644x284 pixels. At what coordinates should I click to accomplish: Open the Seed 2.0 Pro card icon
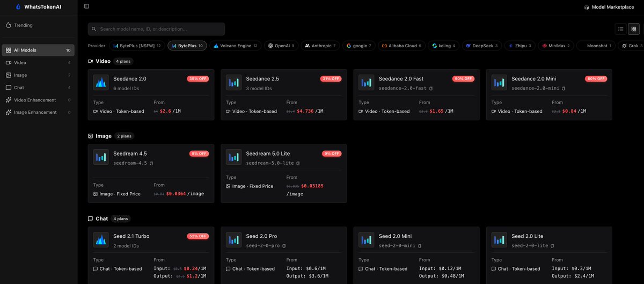(233, 239)
